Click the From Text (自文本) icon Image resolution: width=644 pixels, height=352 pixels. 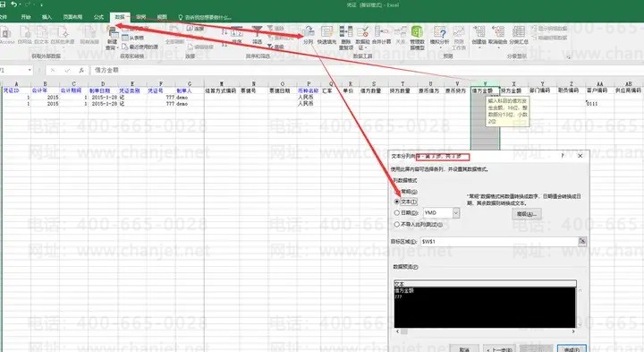click(41, 32)
